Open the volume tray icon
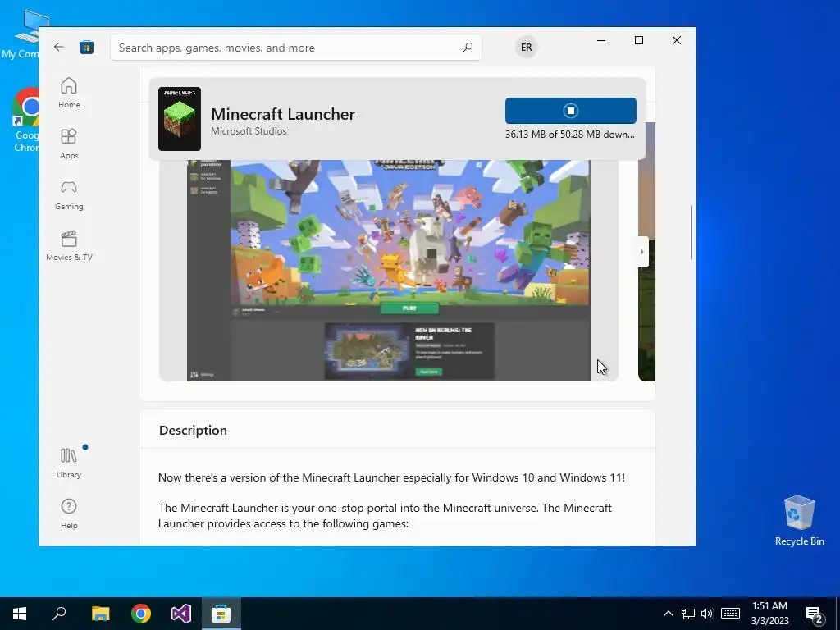Screen dimensions: 840x630 707,614
